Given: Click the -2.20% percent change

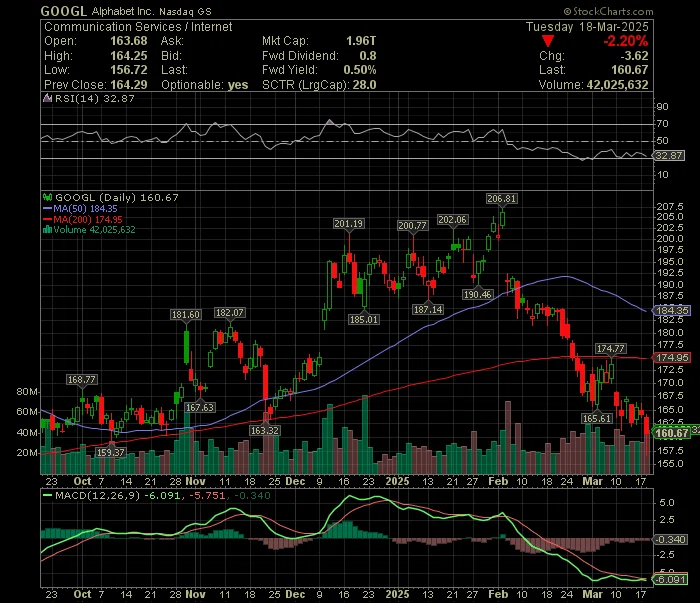Looking at the screenshot, I should click(x=625, y=41).
